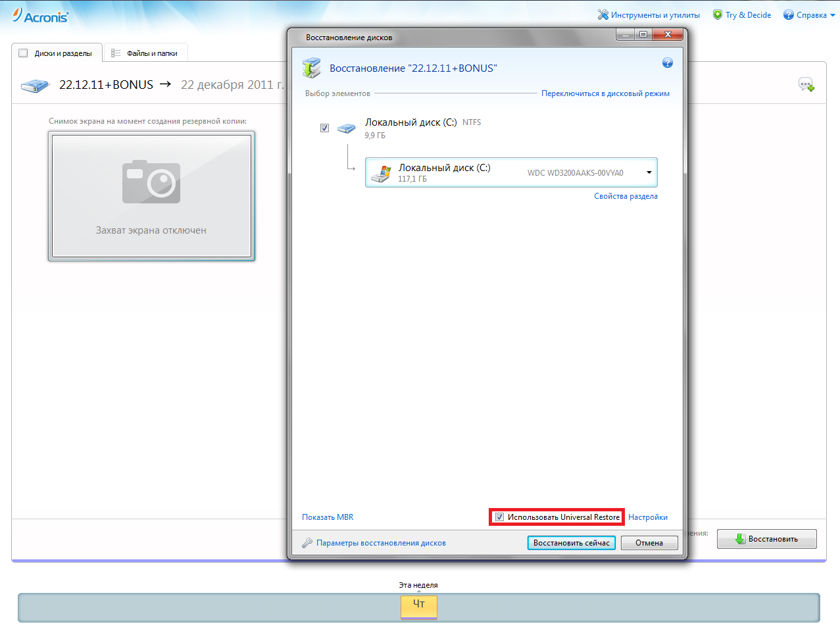Click the 9,9 ГБ size text
840x639 pixels.
point(375,136)
